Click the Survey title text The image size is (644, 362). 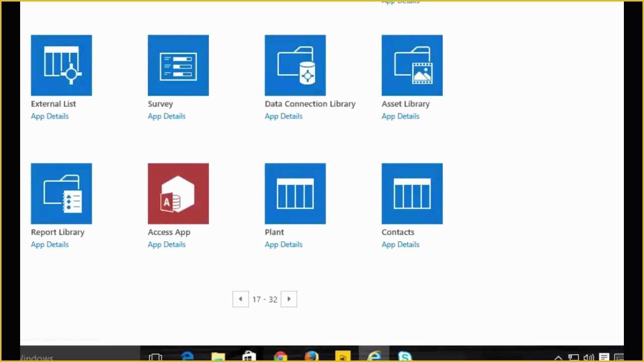click(x=160, y=104)
